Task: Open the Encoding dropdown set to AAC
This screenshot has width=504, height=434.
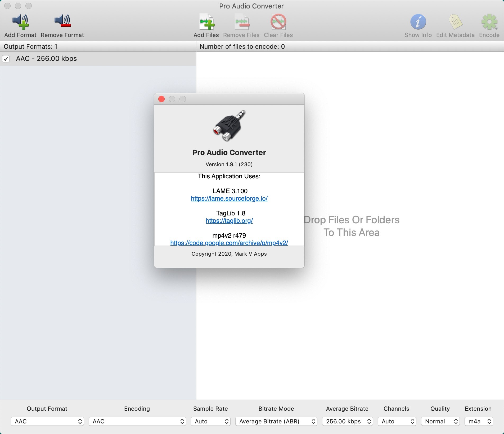Action: click(x=137, y=421)
